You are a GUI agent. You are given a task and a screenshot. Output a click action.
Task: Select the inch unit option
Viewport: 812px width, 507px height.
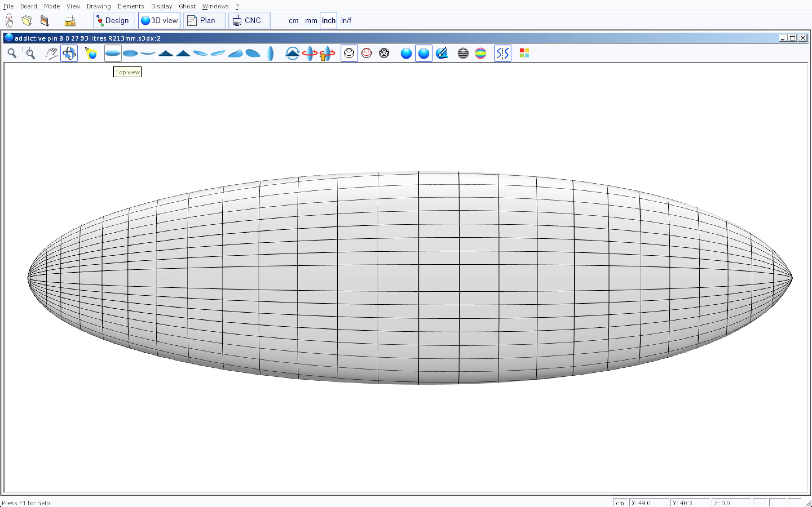point(328,21)
